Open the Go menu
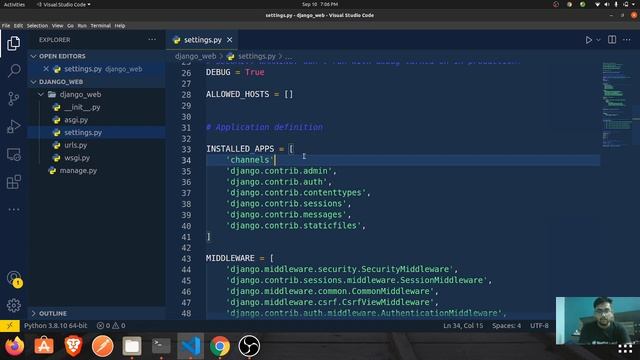The width and height of the screenshot is (640, 360). coord(70,26)
